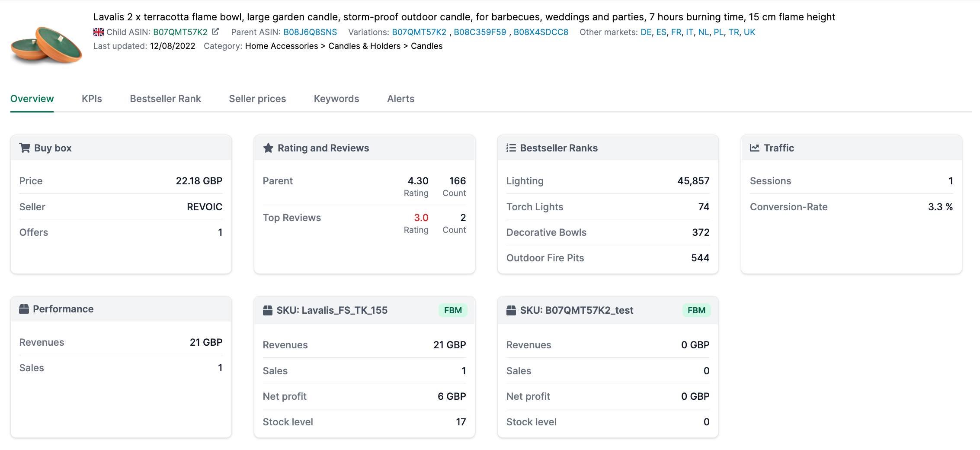Viewport: 980px width, 450px height.
Task: Click the box icon on Performance card
Action: [25, 309]
